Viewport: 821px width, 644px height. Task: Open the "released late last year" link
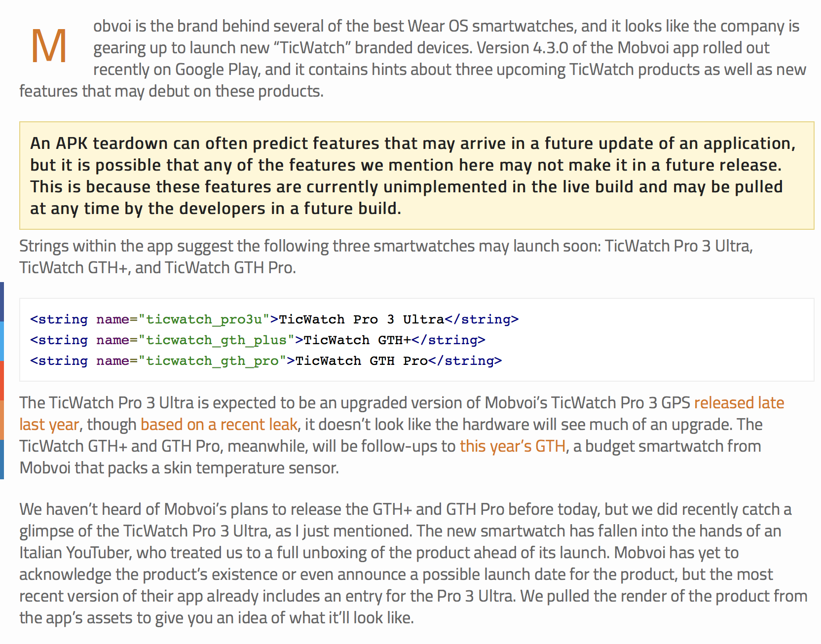coord(739,403)
